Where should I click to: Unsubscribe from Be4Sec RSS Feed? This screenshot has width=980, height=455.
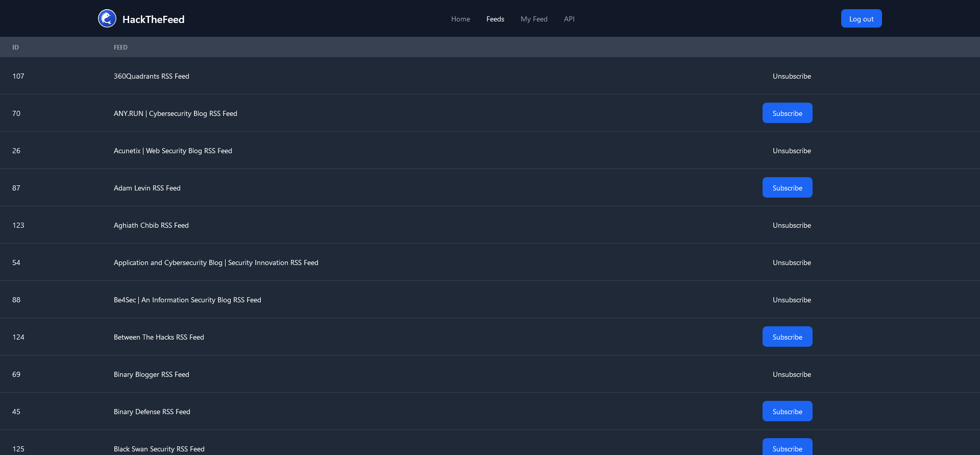point(792,300)
